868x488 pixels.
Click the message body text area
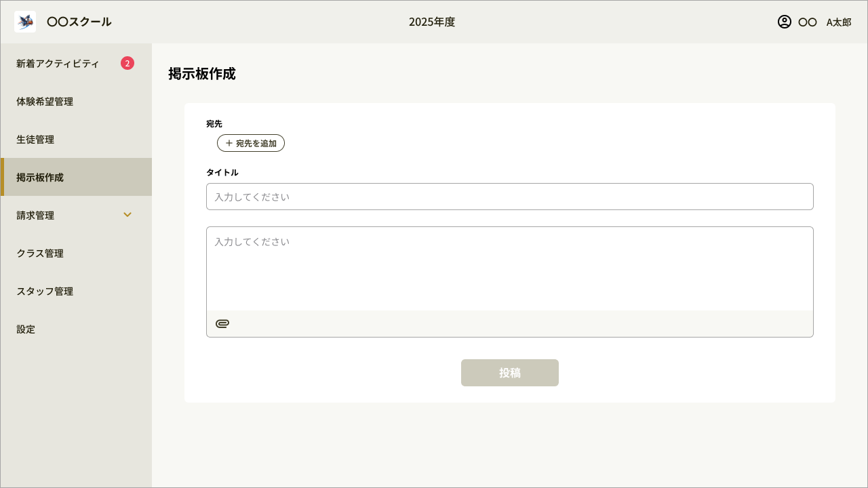tap(510, 268)
